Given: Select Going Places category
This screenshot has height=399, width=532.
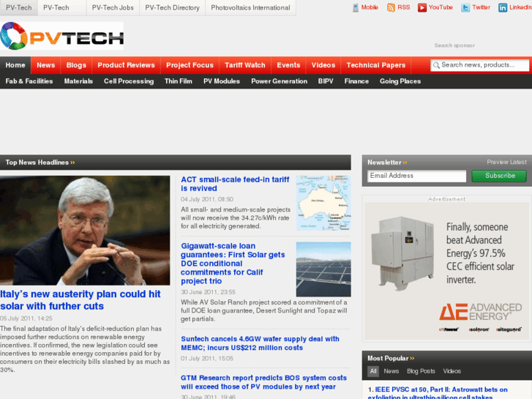Looking at the screenshot, I should pos(400,81).
